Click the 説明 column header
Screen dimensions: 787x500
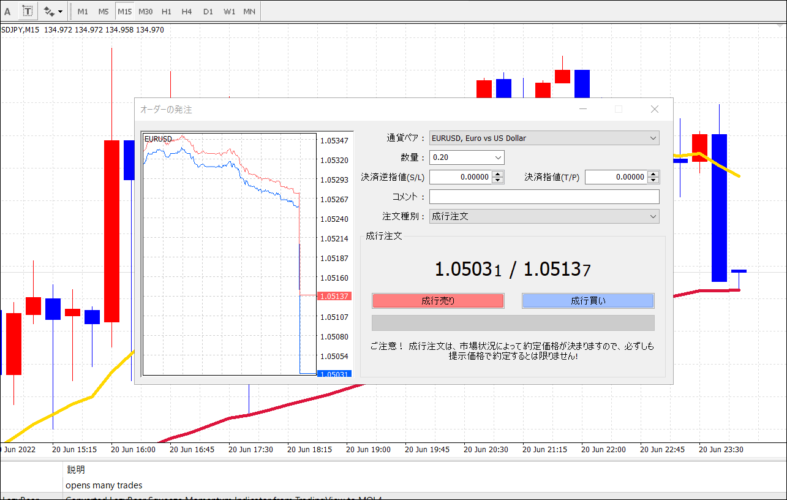[x=76, y=470]
